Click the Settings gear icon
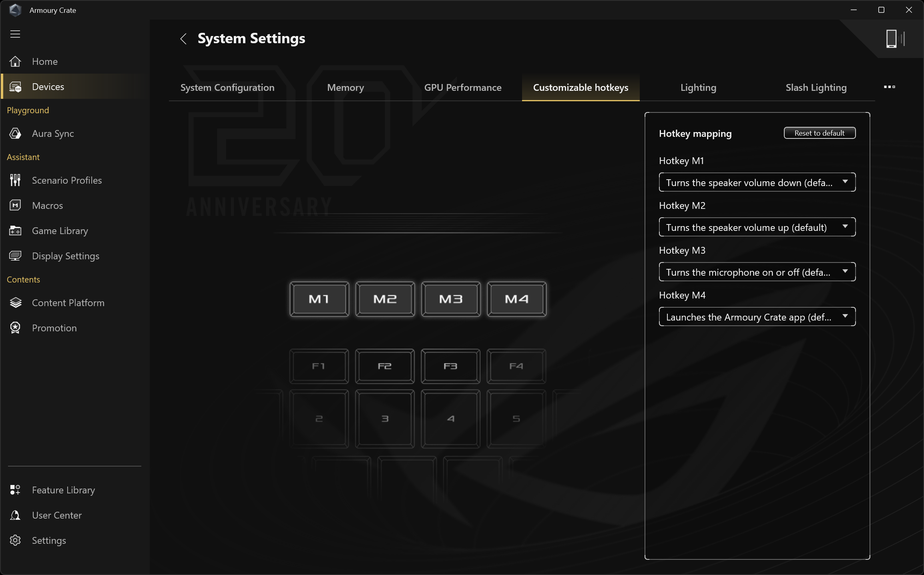The image size is (924, 575). [x=15, y=541]
